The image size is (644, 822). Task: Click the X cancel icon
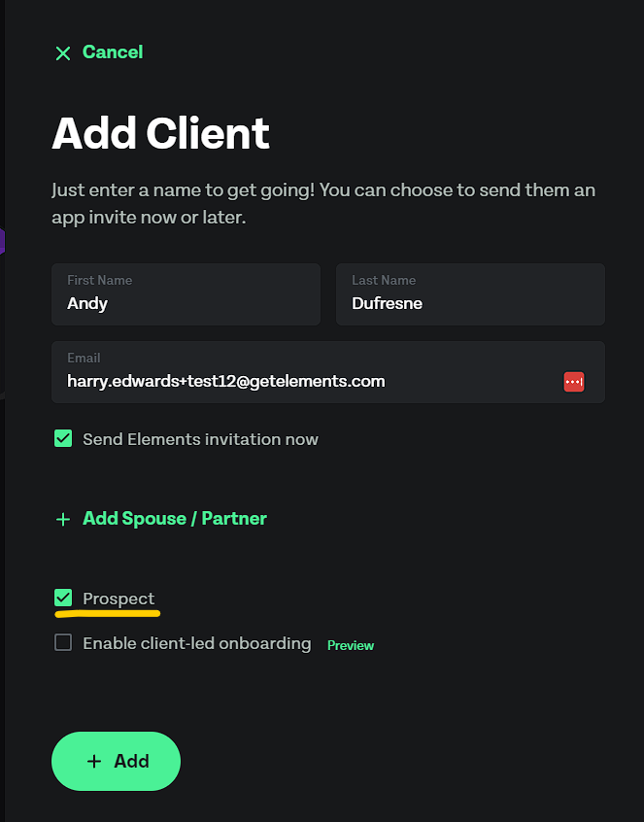(x=63, y=53)
